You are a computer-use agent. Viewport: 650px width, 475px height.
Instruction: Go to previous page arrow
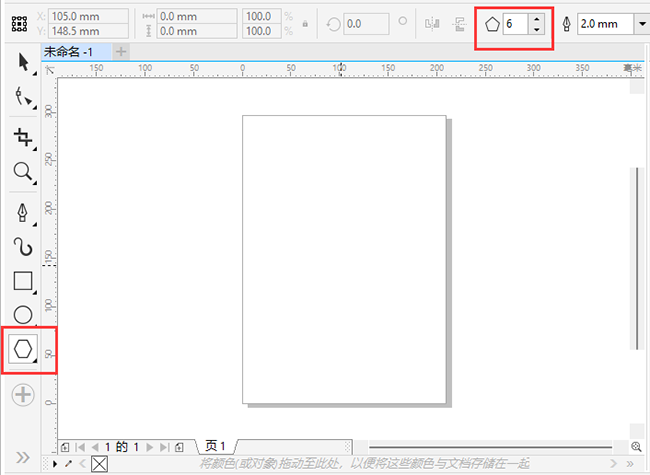(x=95, y=447)
